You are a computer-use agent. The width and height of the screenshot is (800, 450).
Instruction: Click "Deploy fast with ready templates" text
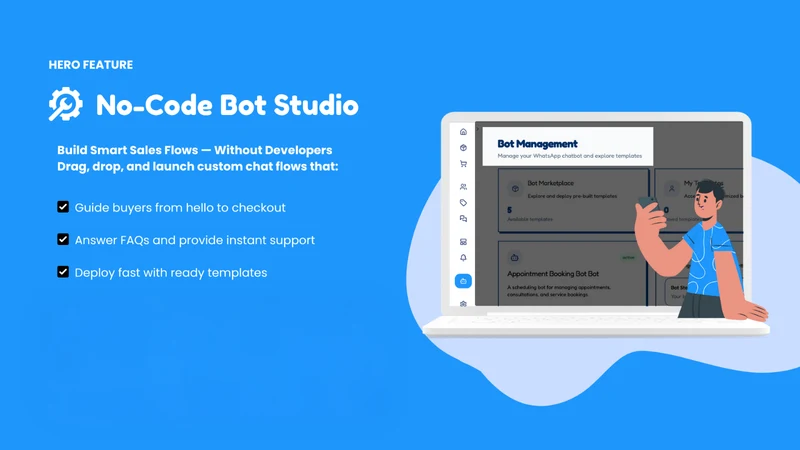171,272
